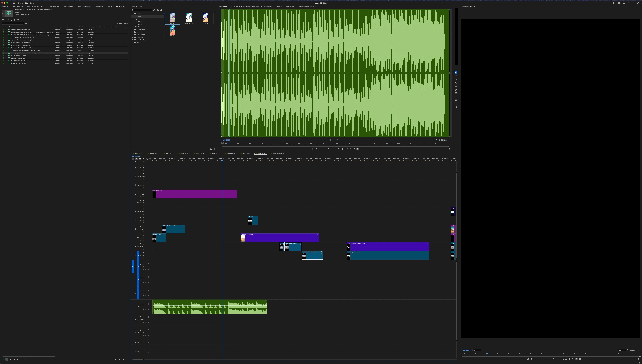Image resolution: width=642 pixels, height=364 pixels.
Task: Select the Razor tool
Action: [456, 83]
